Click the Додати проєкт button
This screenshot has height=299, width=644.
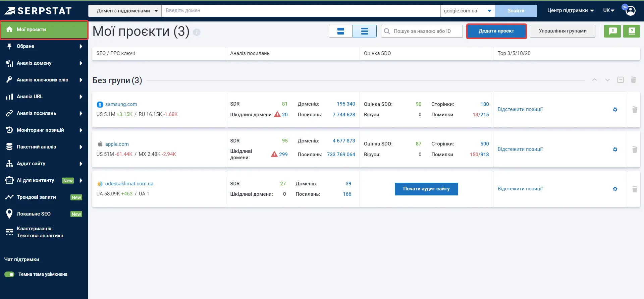pyautogui.click(x=496, y=31)
